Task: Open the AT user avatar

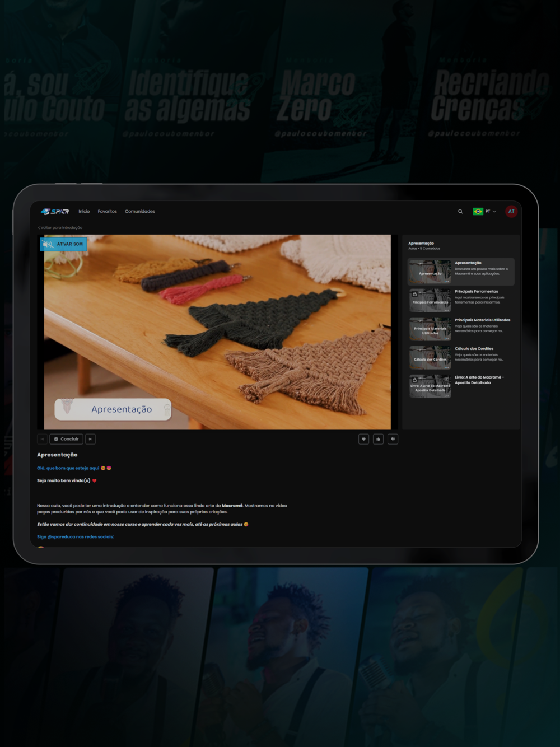Action: [x=511, y=212]
